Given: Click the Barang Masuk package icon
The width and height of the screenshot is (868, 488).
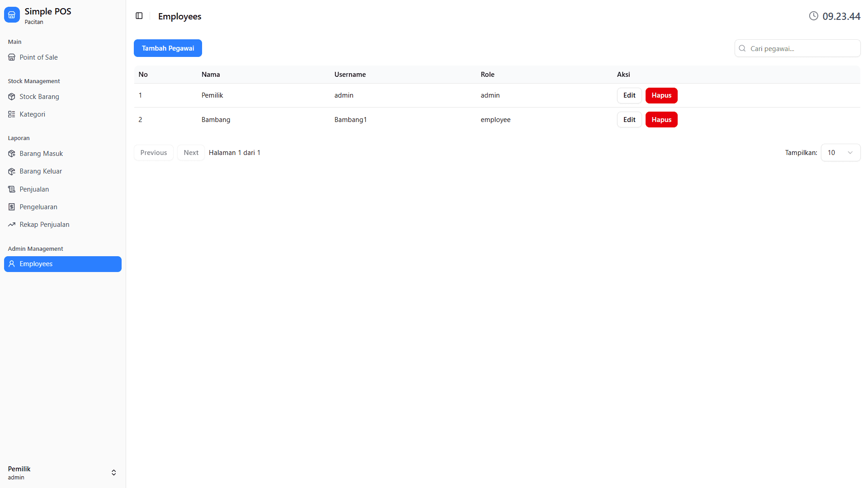Looking at the screenshot, I should 12,154.
